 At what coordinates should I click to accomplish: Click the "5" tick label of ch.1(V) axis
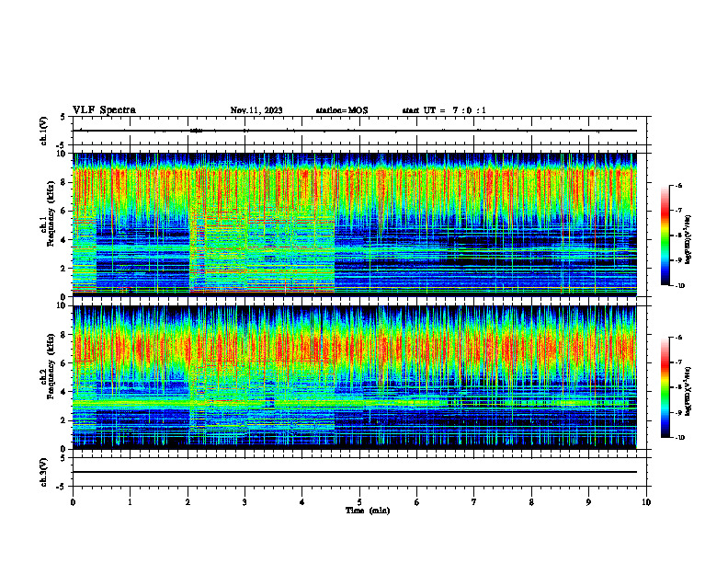pyautogui.click(x=63, y=118)
